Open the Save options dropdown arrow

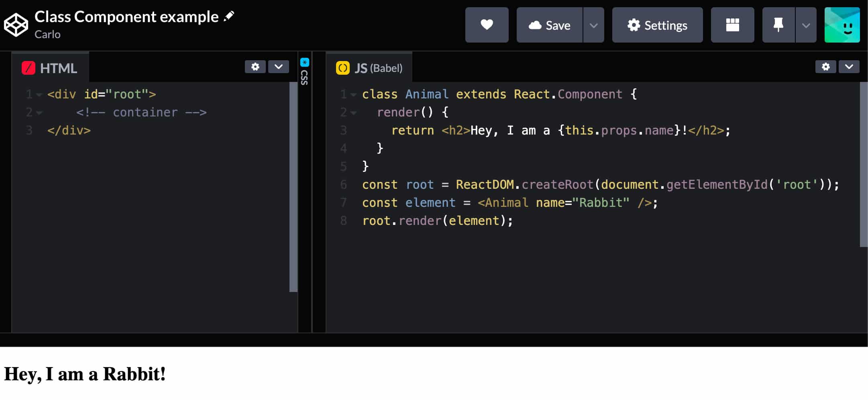point(594,25)
